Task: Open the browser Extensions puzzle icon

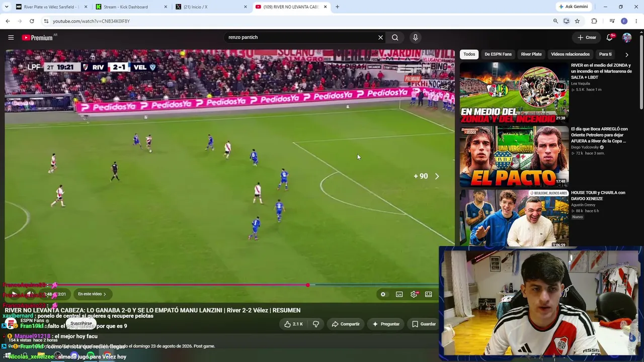Action: tap(594, 21)
